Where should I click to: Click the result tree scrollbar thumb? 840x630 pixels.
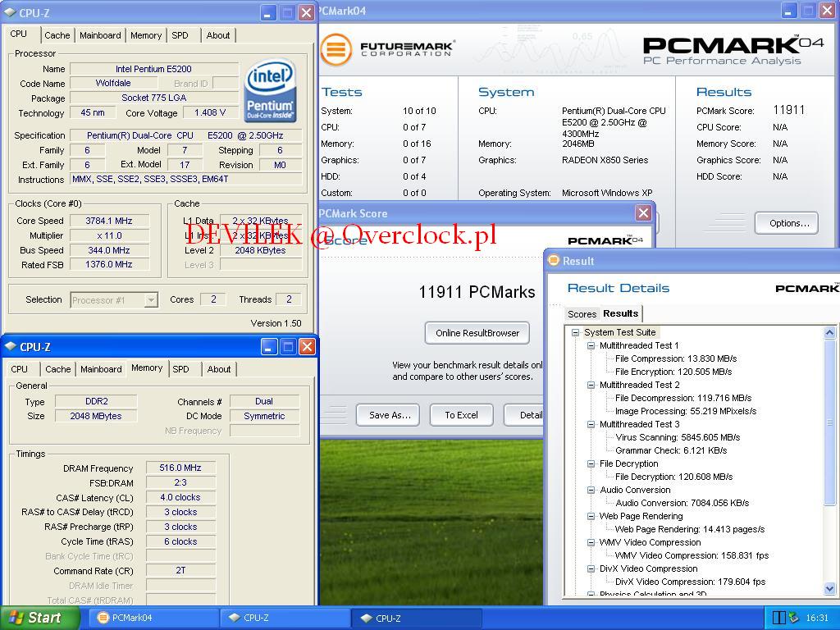click(829, 422)
